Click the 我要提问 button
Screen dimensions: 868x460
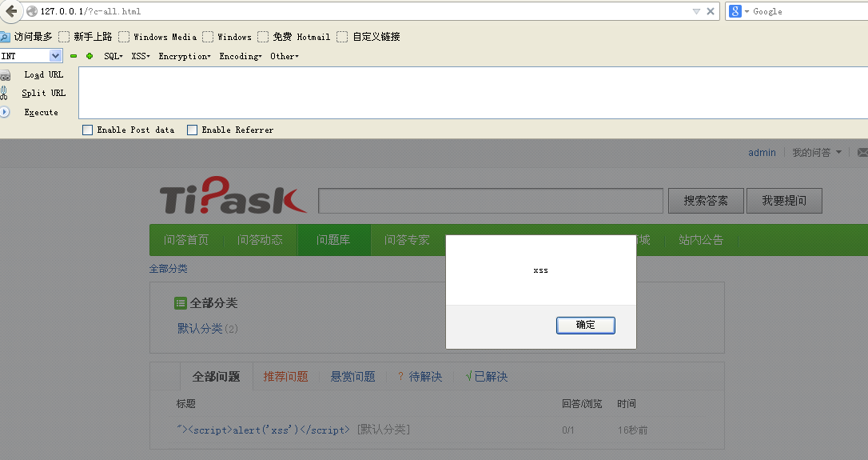(x=784, y=201)
